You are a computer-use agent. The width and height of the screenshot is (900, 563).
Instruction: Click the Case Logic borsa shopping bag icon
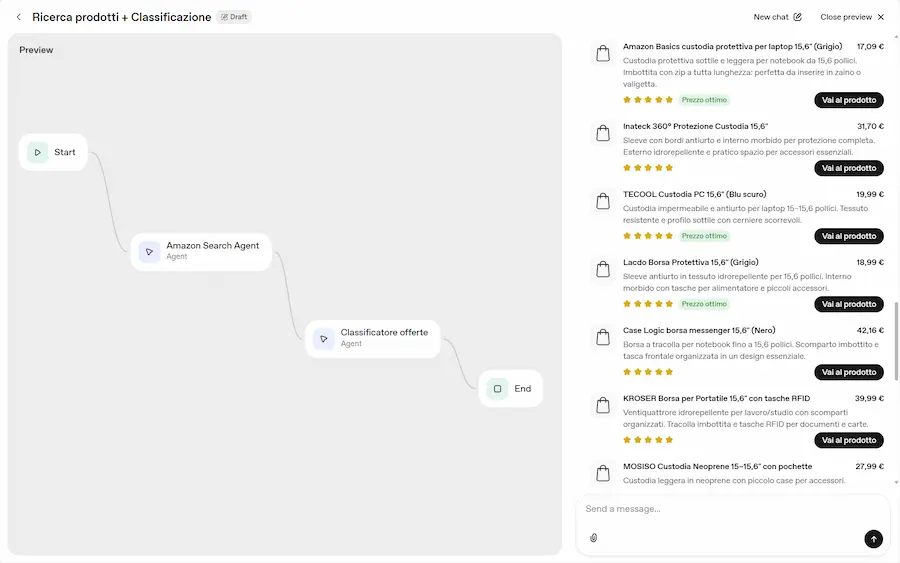pos(603,338)
